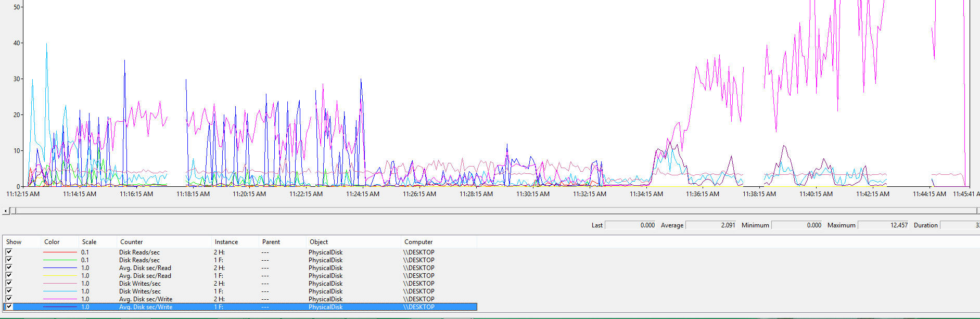This screenshot has height=319, width=980.
Task: Click the cyan line color swatch
Action: point(60,291)
